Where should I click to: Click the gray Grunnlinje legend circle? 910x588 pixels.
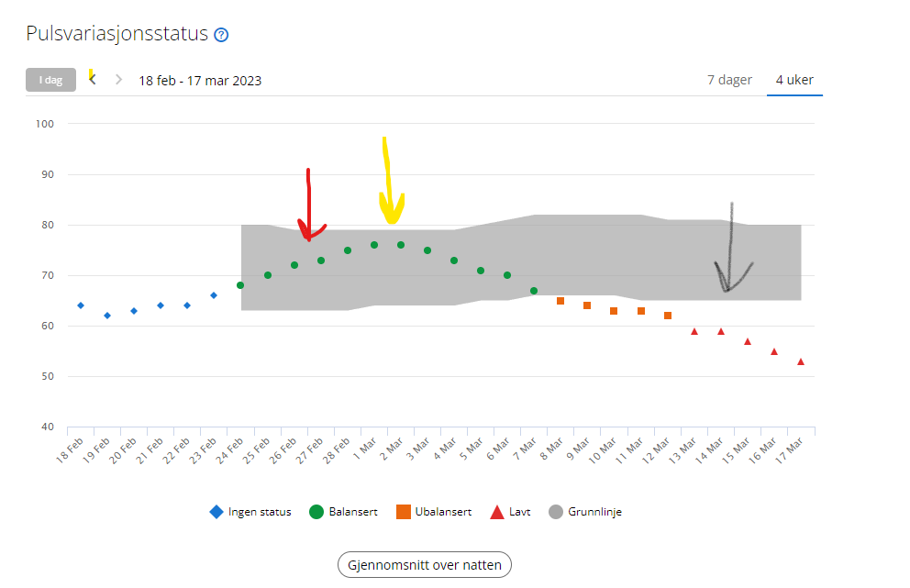tap(555, 512)
